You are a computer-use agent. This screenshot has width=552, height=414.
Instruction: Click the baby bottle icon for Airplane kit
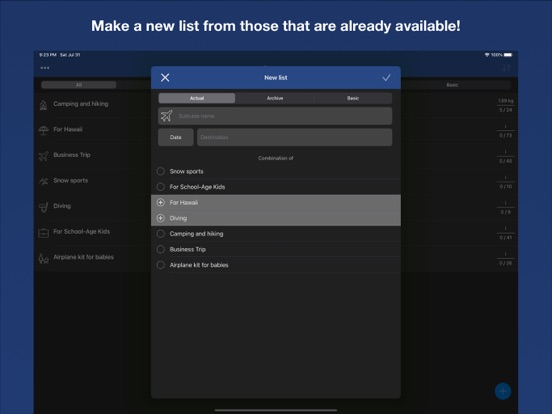(x=43, y=258)
